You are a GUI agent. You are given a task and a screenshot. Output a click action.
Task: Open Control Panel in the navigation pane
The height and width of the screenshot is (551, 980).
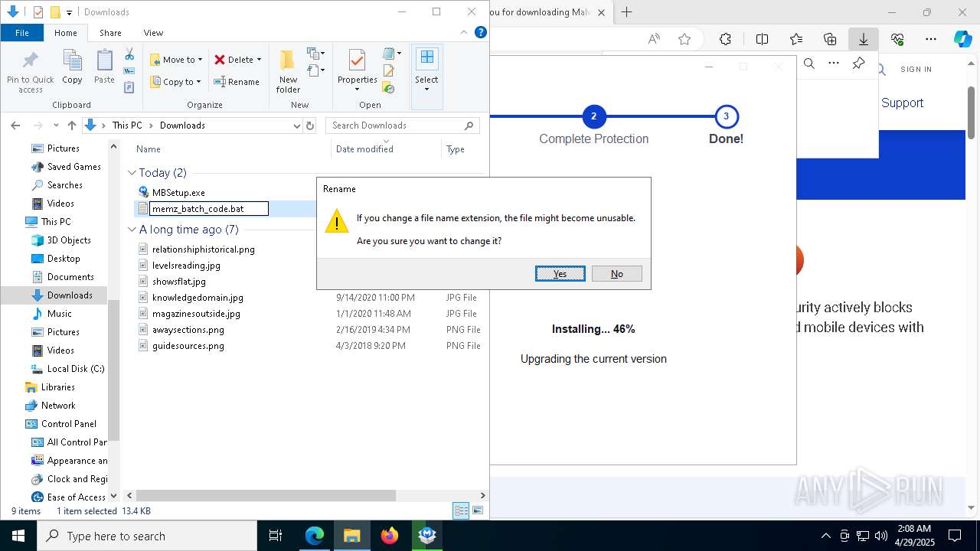pyautogui.click(x=69, y=424)
